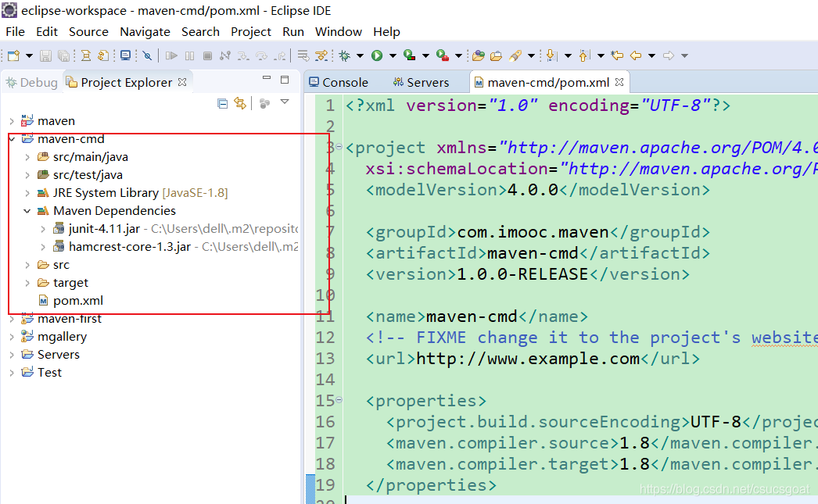The image size is (818, 504).
Task: Minimize the Project Explorer panel
Action: (267, 77)
